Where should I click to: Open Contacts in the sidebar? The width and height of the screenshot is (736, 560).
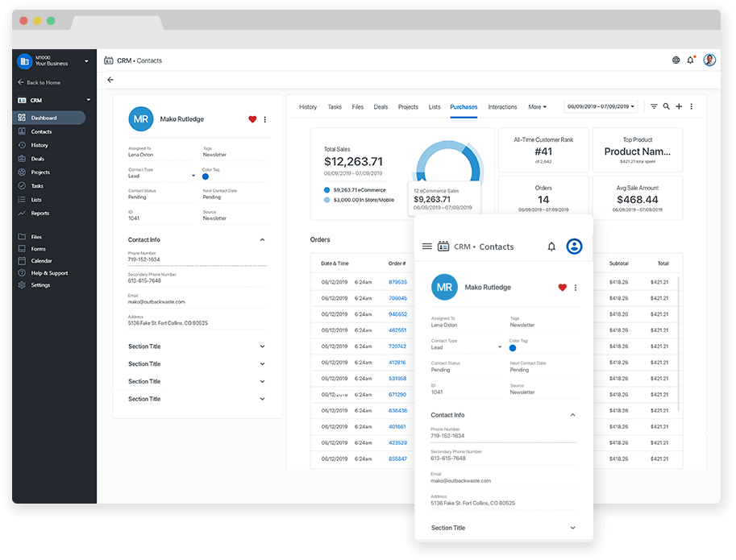[41, 132]
